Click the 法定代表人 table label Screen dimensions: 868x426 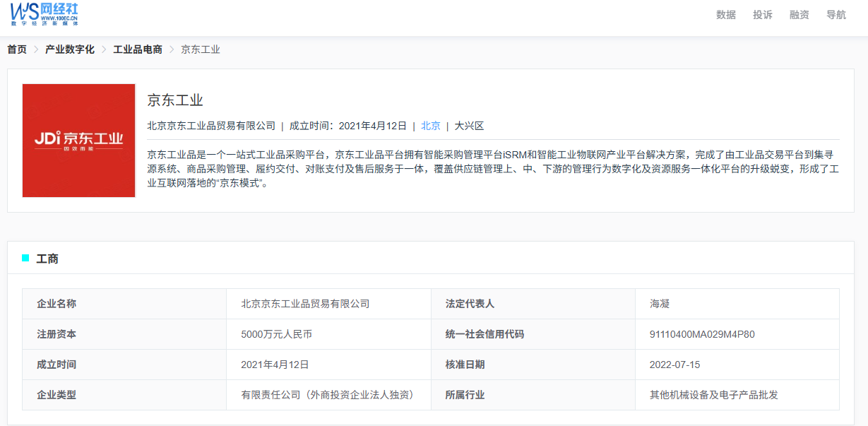tap(470, 304)
